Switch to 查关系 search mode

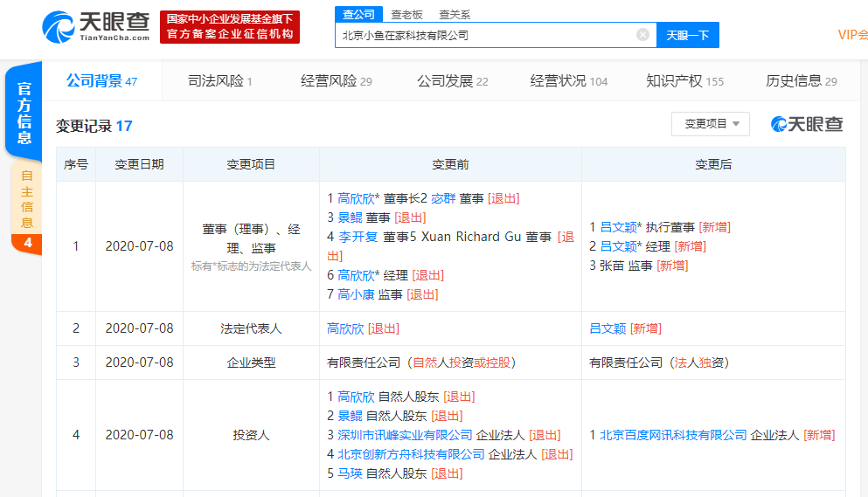pos(455,14)
